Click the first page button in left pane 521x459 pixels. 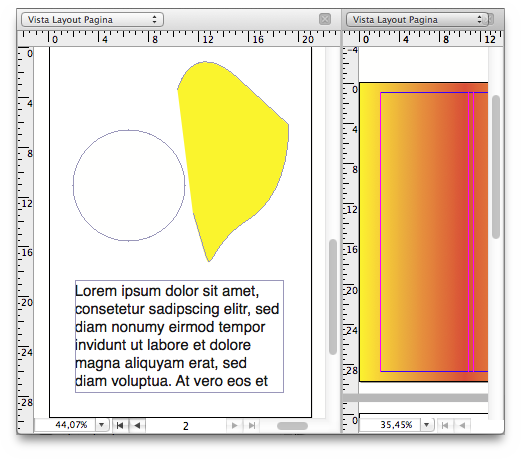click(x=120, y=425)
